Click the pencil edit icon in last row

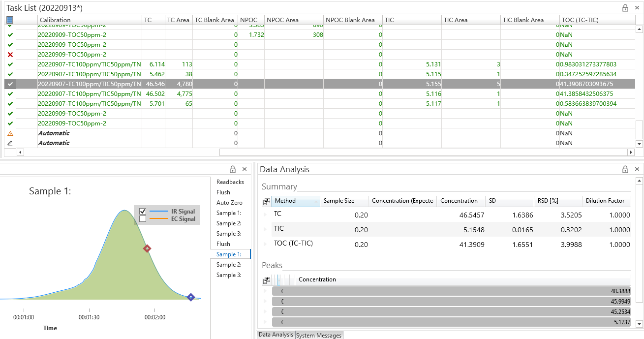coord(10,143)
